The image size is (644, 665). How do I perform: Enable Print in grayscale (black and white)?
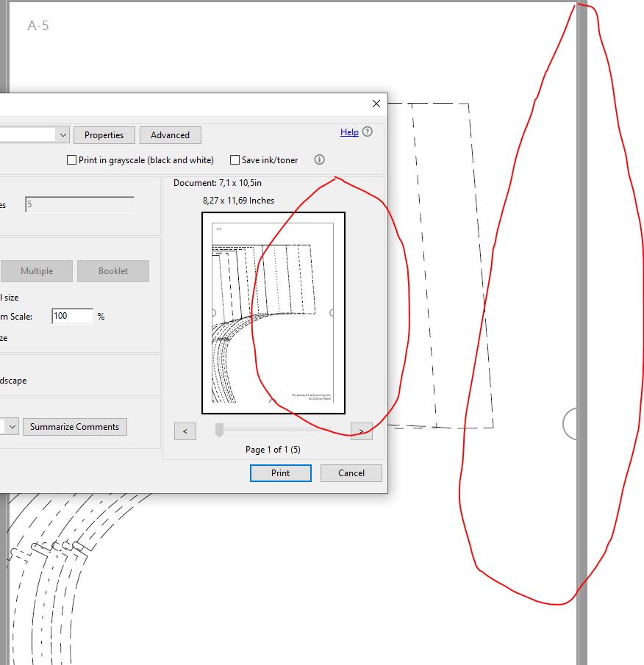click(x=71, y=159)
